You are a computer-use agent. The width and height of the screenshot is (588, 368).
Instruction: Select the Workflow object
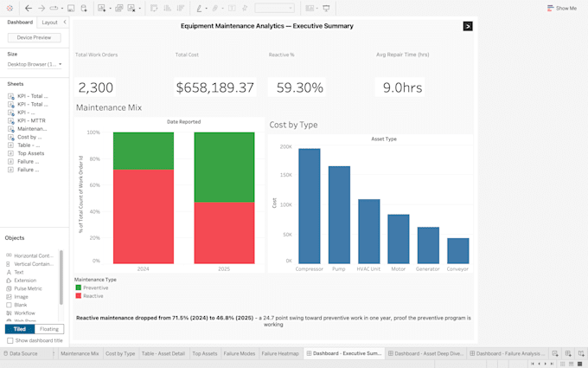pyautogui.click(x=21, y=313)
